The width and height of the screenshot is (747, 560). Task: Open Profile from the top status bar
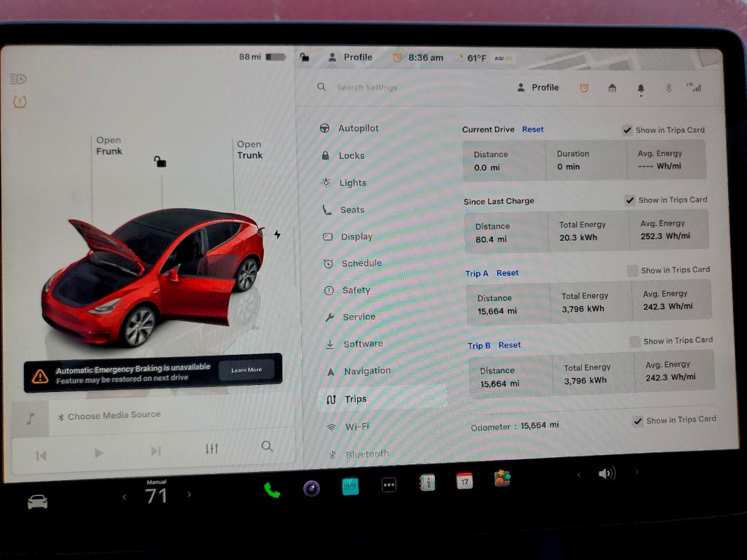(x=350, y=57)
